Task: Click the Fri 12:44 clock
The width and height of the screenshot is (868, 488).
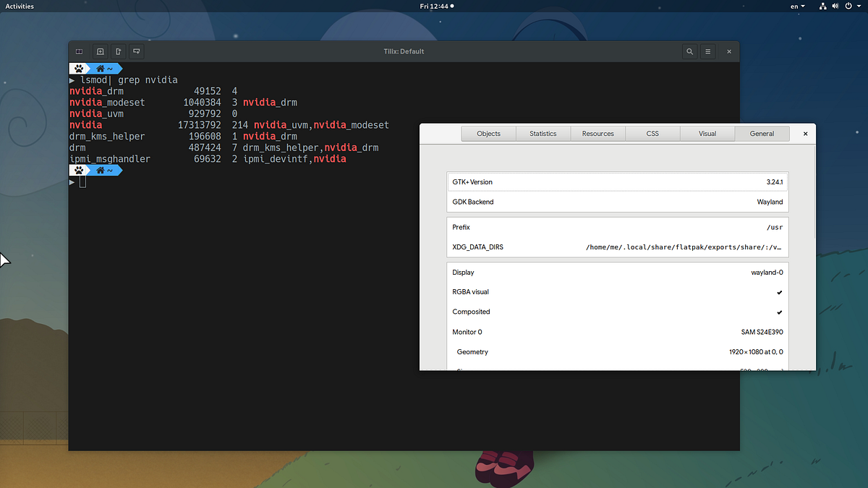Action: pos(434,6)
